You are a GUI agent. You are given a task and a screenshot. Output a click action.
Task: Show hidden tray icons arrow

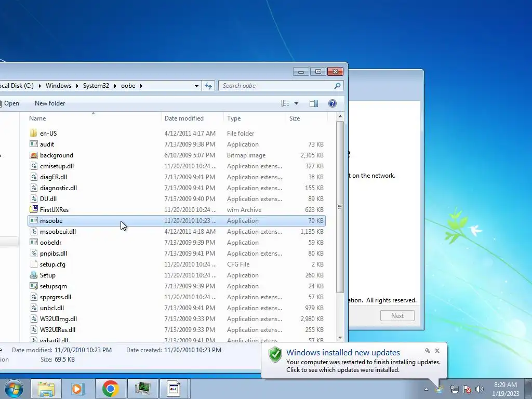(x=427, y=389)
